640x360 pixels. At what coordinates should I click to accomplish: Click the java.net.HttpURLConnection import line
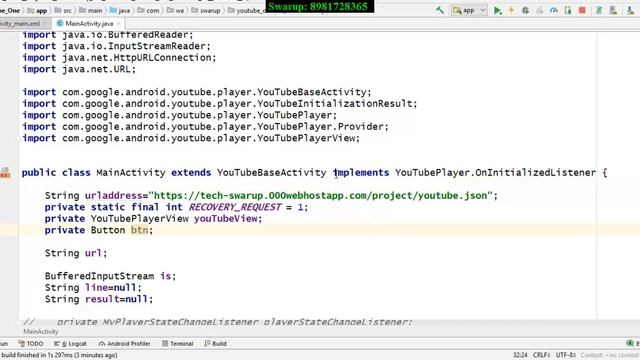119,58
